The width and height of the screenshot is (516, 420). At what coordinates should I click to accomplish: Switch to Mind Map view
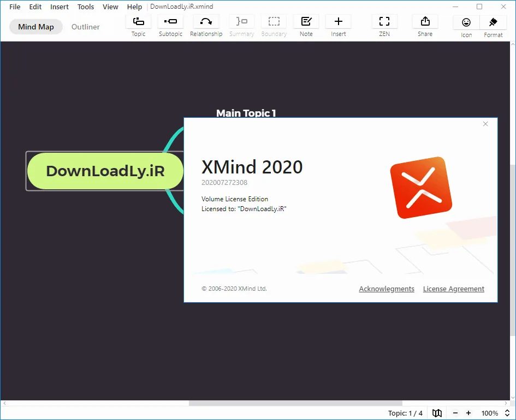pyautogui.click(x=36, y=27)
